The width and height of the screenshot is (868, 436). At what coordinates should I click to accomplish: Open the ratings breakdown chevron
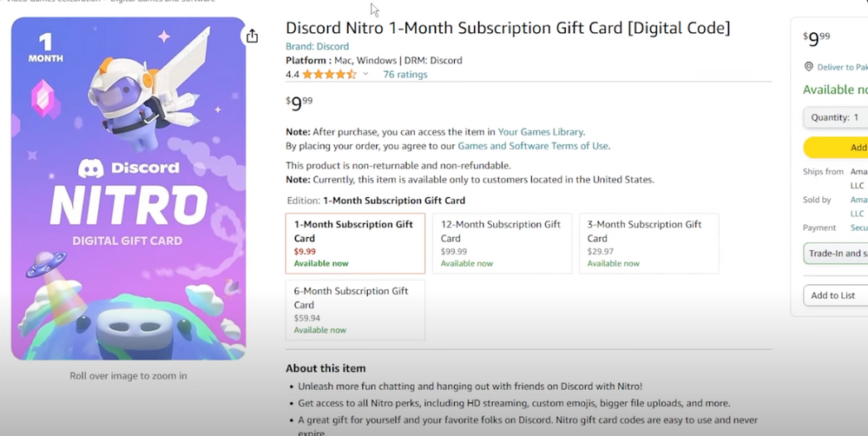click(x=365, y=75)
